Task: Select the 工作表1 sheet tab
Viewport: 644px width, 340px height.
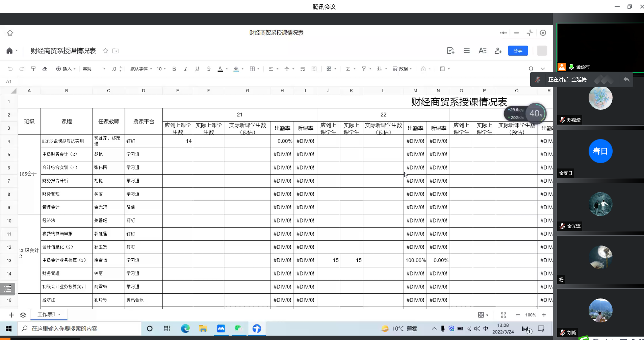Action: tap(46, 314)
